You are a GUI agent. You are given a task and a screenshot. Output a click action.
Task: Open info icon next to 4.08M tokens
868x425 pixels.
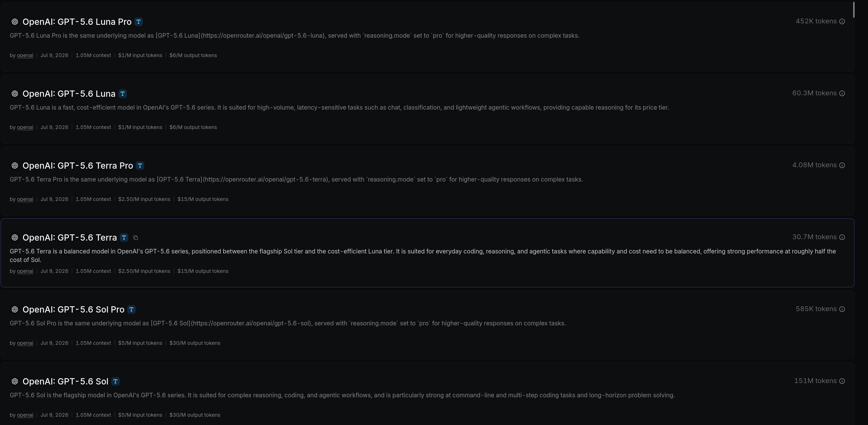[x=842, y=165]
